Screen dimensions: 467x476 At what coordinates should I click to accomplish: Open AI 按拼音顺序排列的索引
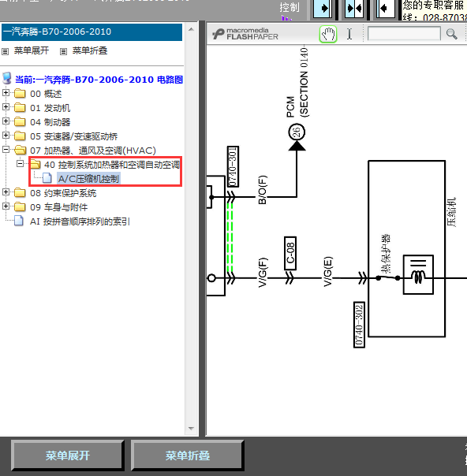pyautogui.click(x=80, y=221)
